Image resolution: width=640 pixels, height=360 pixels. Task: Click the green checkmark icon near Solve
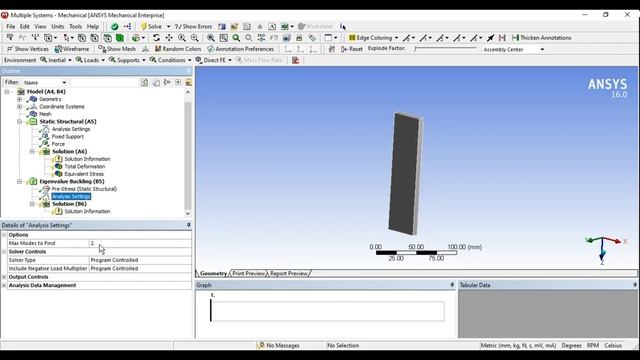(115, 27)
